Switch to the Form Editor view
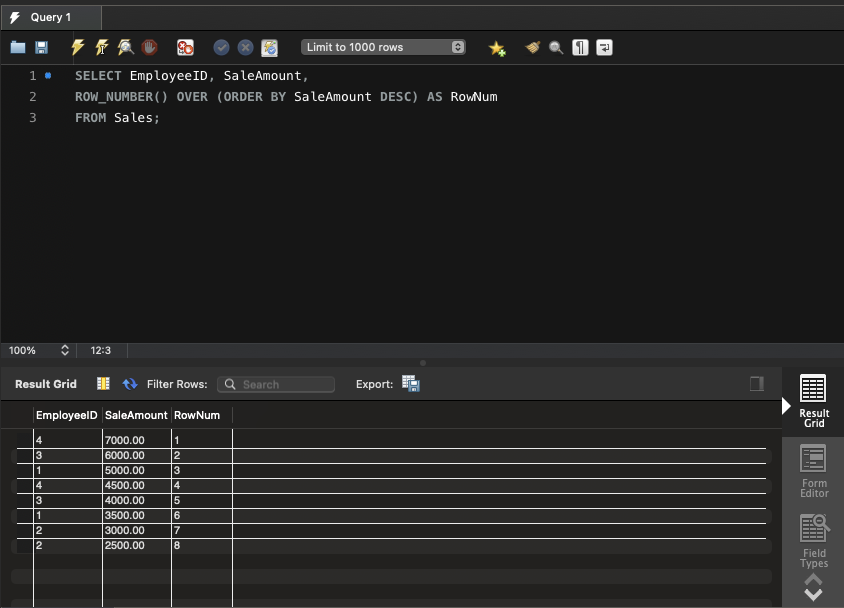 (813, 472)
